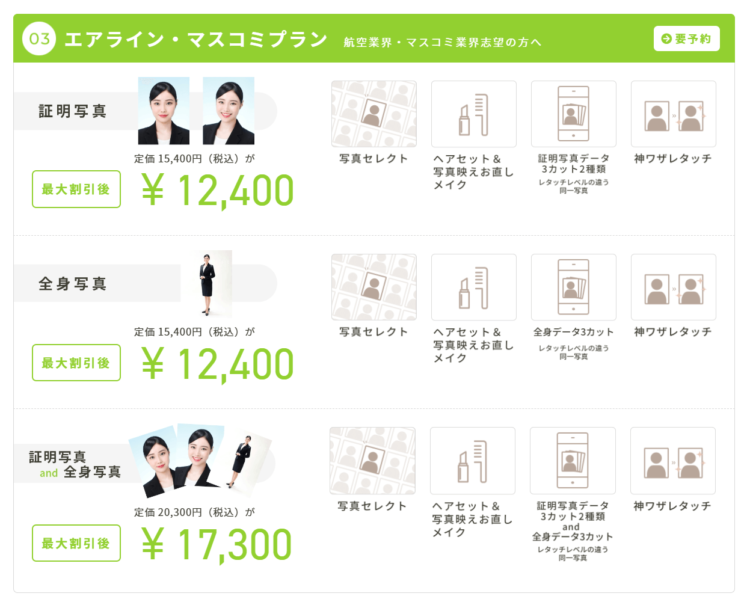750x605 pixels.
Task: Click the 最大割引後 badge in the 全身写真 section
Action: click(76, 363)
